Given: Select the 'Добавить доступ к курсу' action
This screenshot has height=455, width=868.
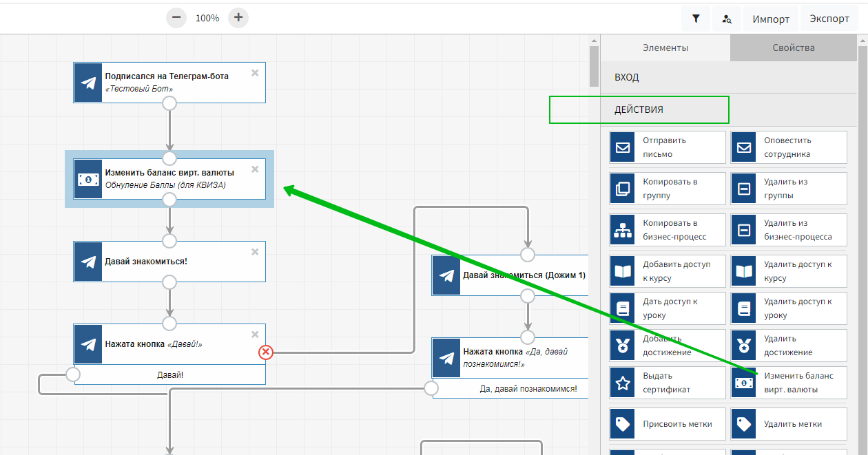Looking at the screenshot, I should [x=667, y=271].
